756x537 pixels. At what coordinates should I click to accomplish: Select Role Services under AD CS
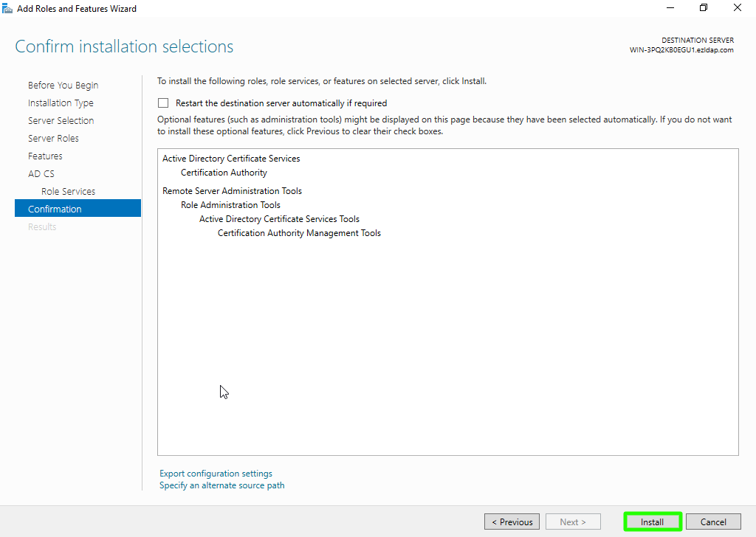[68, 192]
